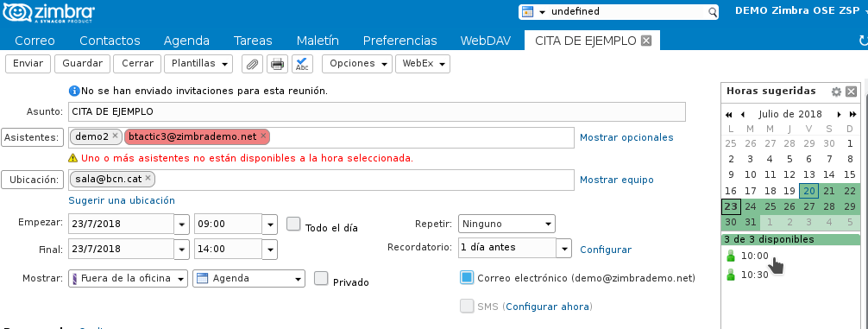The width and height of the screenshot is (868, 329).
Task: Run spell check with the Abc icon
Action: 302,64
